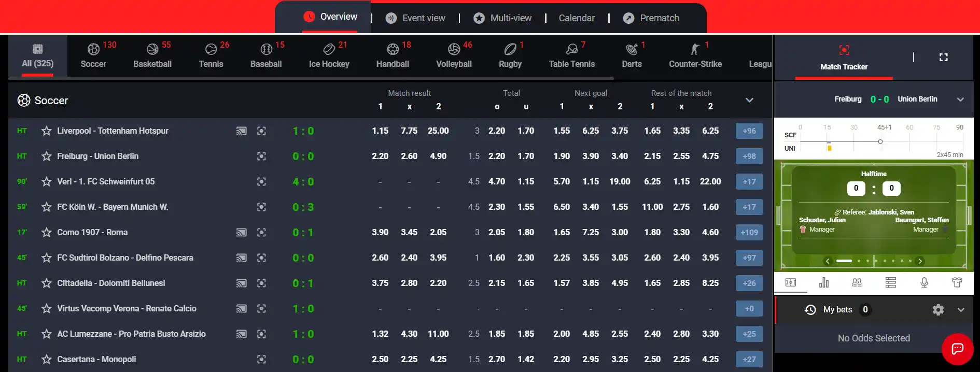This screenshot has height=372, width=980.
Task: Show lineups people icon in tracker
Action: click(857, 282)
